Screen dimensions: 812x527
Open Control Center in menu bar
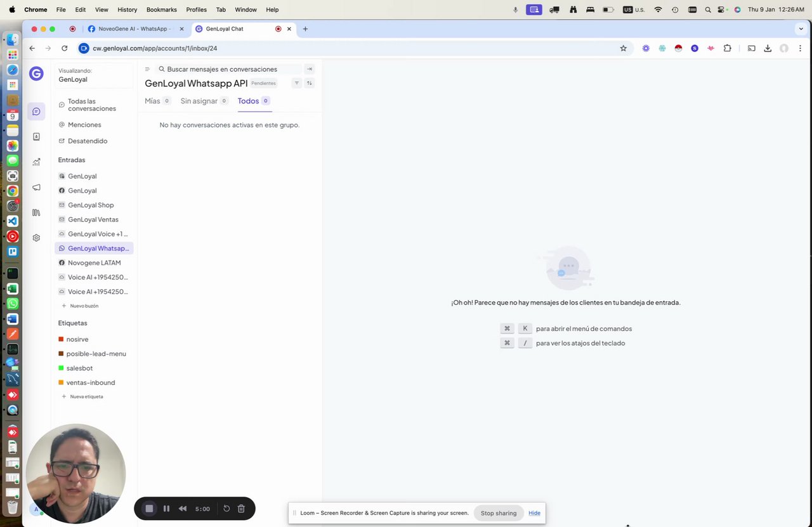pyautogui.click(x=722, y=10)
